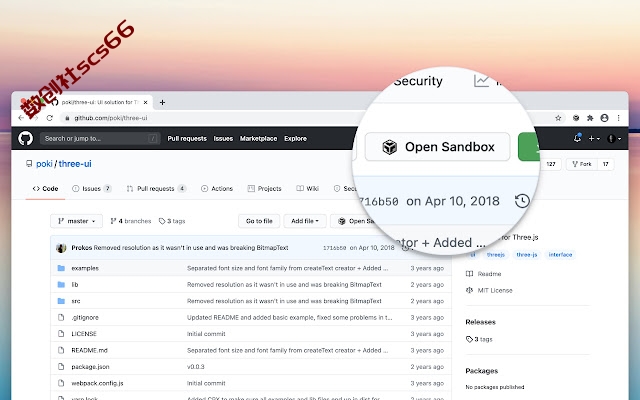Open the Pull requests repository tab

[156, 189]
